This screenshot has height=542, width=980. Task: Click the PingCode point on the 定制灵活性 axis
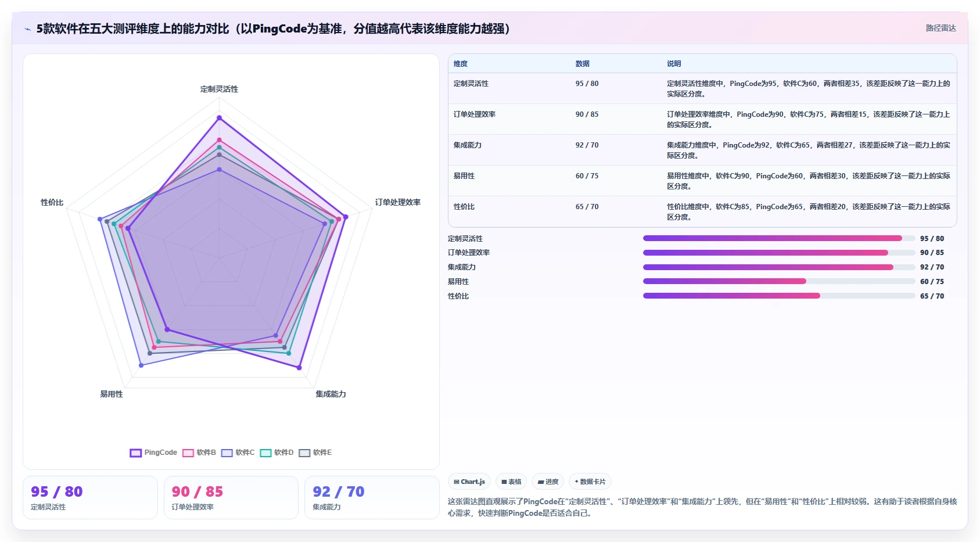click(x=219, y=118)
